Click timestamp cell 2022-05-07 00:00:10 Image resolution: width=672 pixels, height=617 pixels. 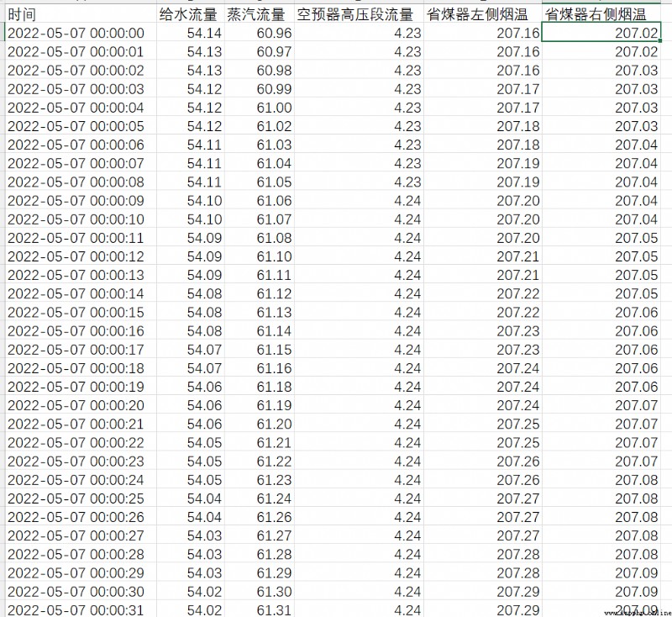click(81, 219)
